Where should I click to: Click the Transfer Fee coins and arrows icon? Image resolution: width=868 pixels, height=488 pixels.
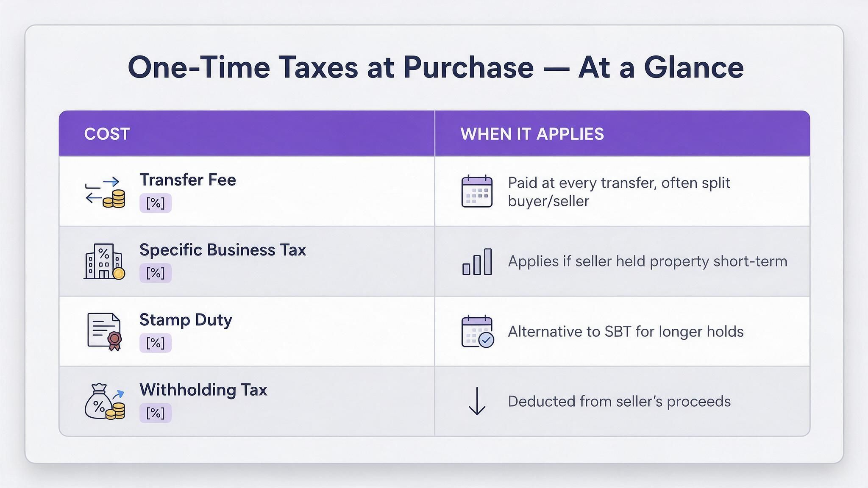click(x=105, y=193)
